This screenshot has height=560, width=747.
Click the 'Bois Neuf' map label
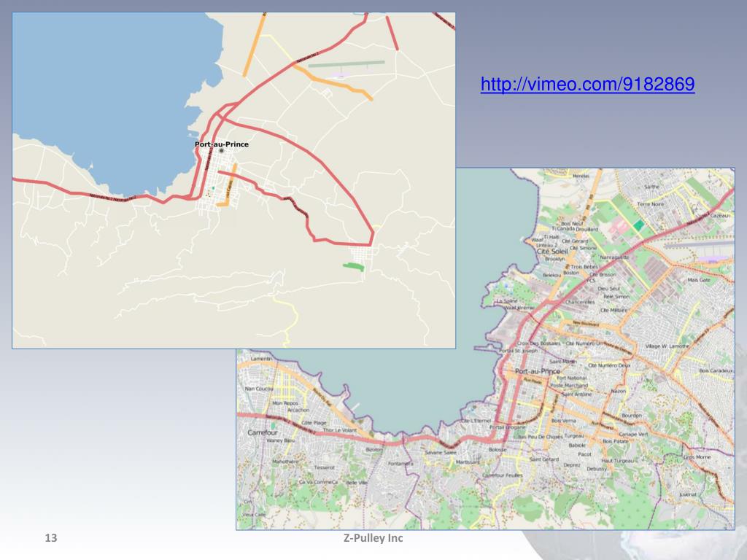[x=572, y=223]
